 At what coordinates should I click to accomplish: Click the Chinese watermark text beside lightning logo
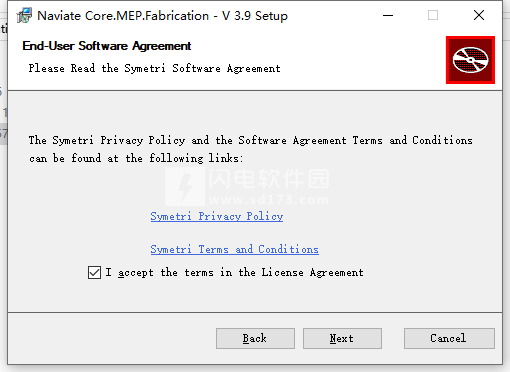[269, 179]
